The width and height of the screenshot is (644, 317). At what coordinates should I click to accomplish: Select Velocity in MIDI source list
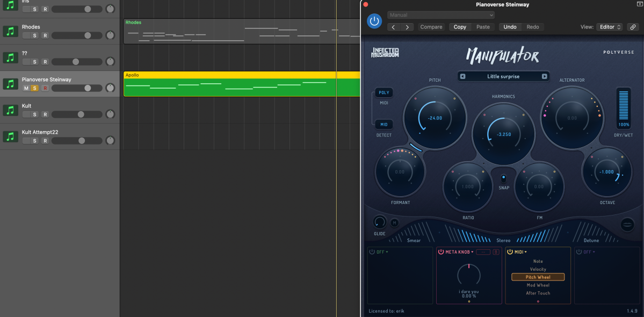click(538, 269)
